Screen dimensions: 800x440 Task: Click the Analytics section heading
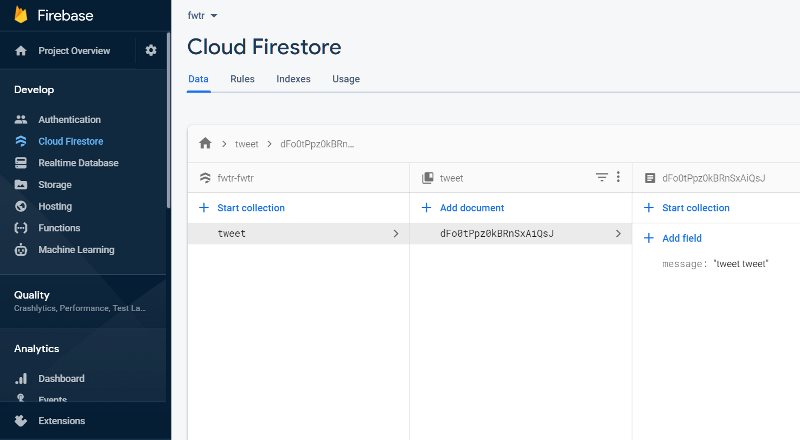pyautogui.click(x=37, y=349)
